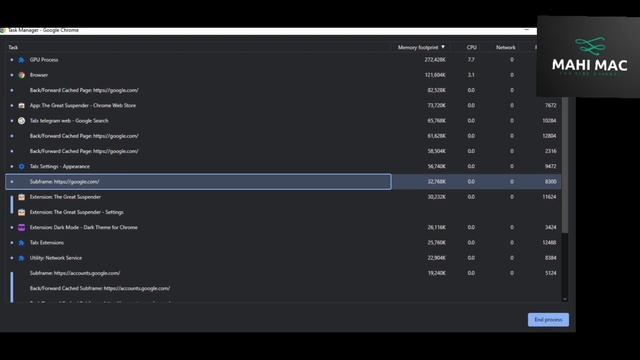640x360 pixels.
Task: Click the 25,760K memory value
Action: pyautogui.click(x=436, y=243)
